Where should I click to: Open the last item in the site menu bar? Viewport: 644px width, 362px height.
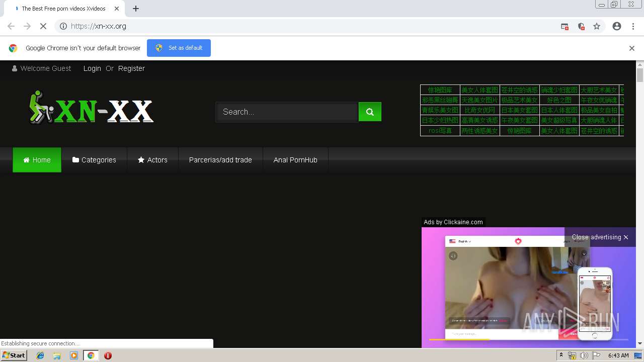[295, 160]
